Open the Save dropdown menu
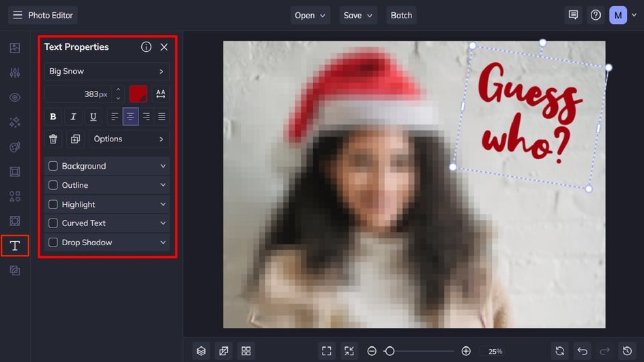 (357, 15)
